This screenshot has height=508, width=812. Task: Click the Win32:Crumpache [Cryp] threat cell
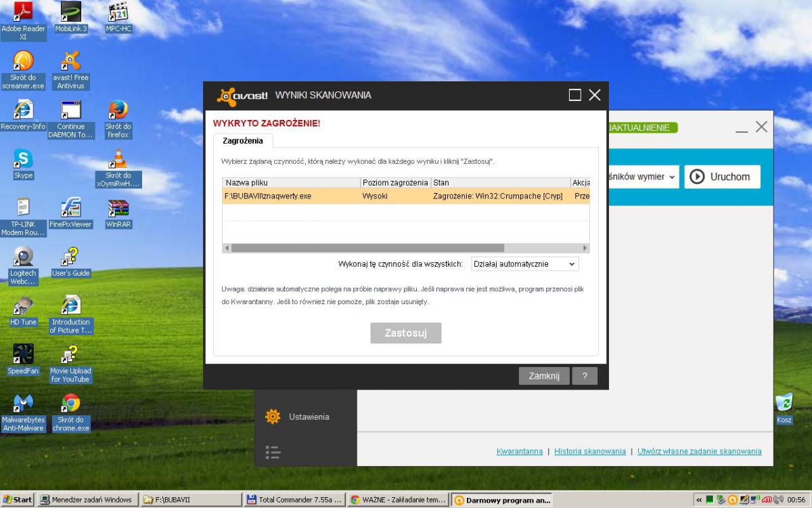point(497,196)
